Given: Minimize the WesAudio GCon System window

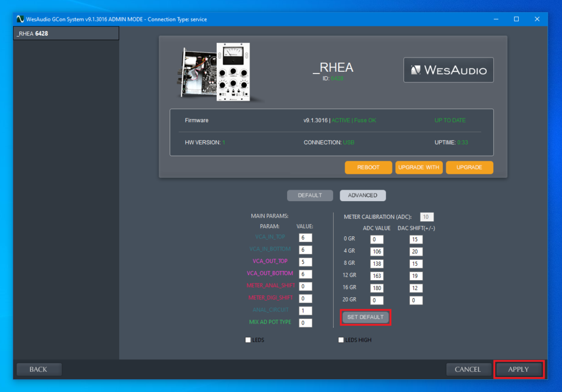Looking at the screenshot, I should pos(496,19).
